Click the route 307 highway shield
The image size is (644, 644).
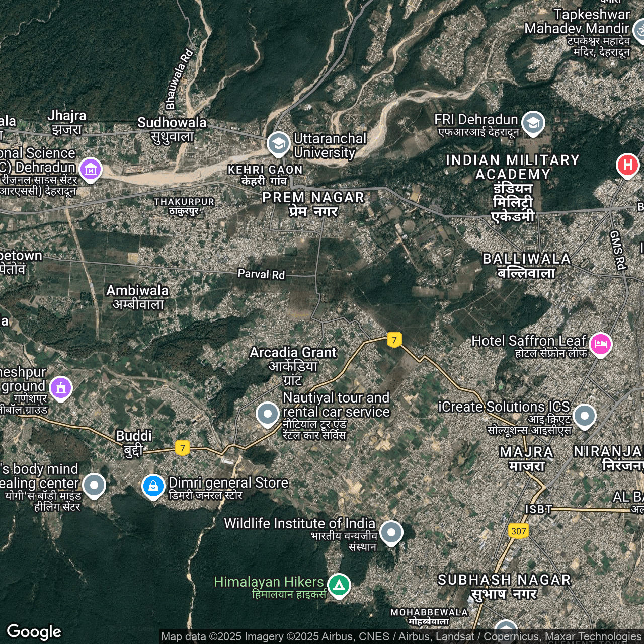518,531
